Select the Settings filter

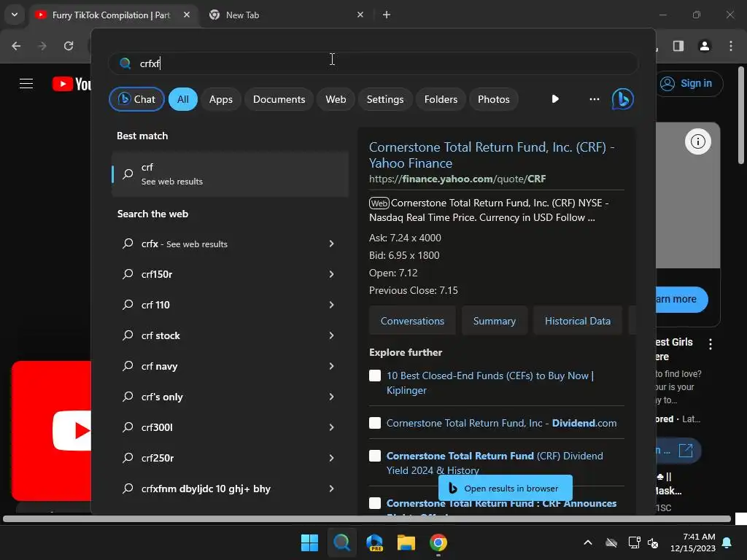point(385,99)
